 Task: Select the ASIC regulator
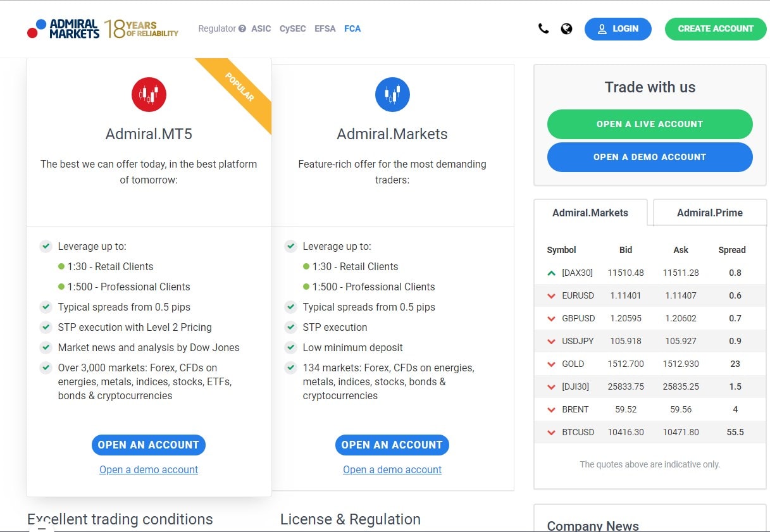click(261, 28)
